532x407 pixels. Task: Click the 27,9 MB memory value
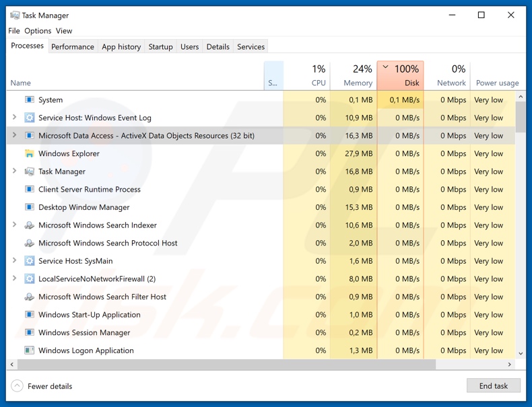tap(359, 153)
